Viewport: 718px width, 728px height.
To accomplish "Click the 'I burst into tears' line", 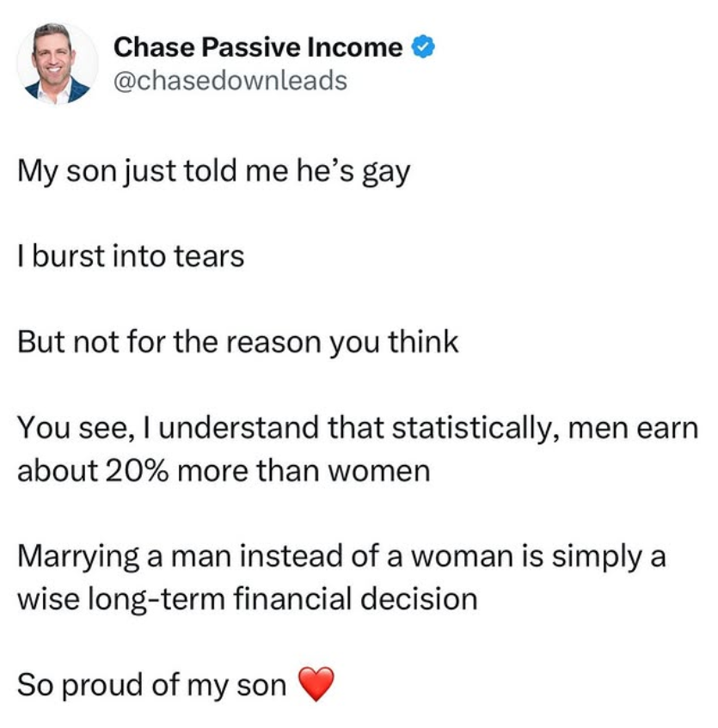I will (131, 256).
